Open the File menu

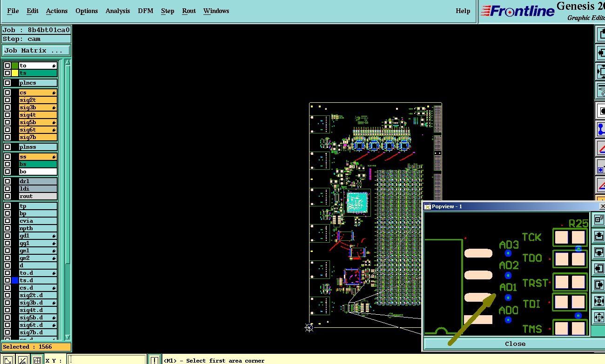pyautogui.click(x=13, y=11)
